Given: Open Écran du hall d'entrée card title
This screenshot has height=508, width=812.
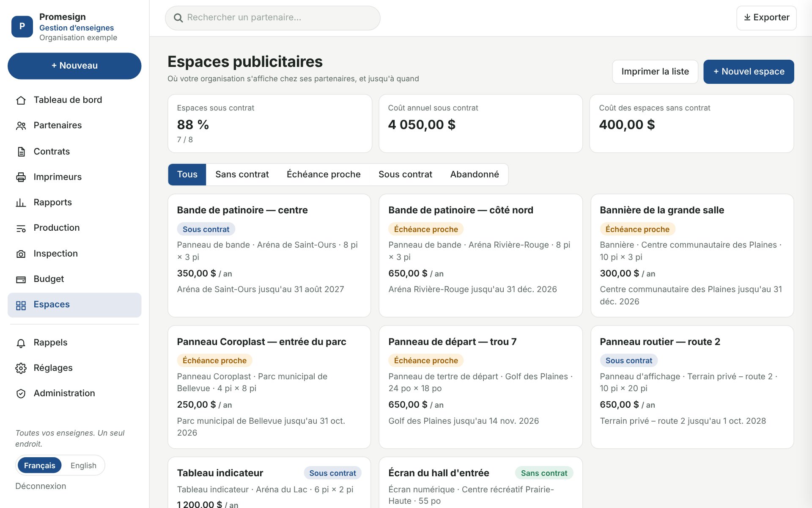Looking at the screenshot, I should (439, 473).
